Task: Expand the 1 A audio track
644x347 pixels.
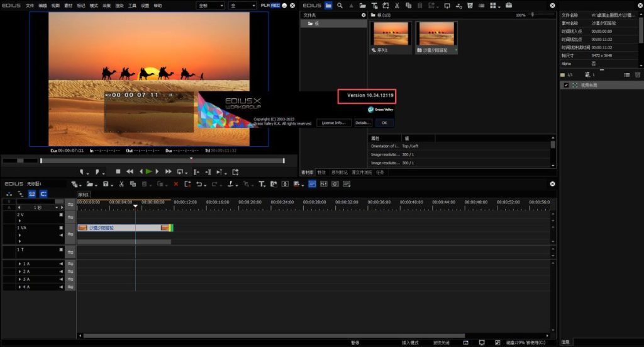Action: click(19, 263)
